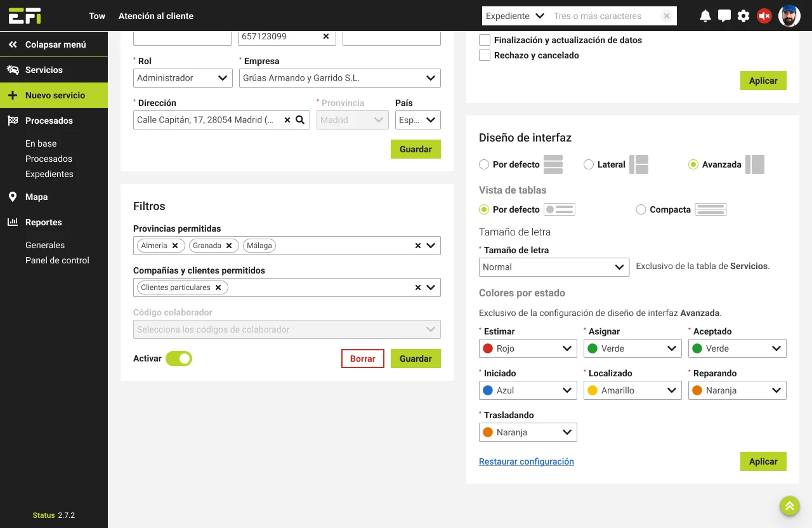Open Panel de control submenu item

(x=57, y=260)
